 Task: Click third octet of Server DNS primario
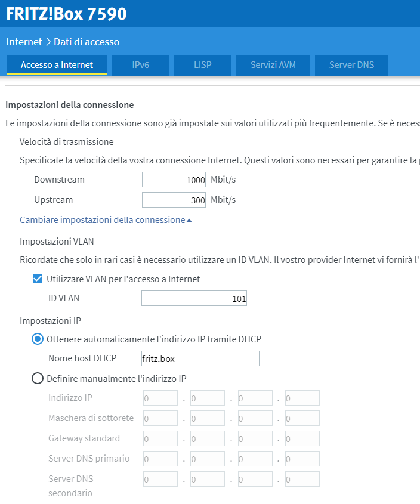click(x=255, y=459)
